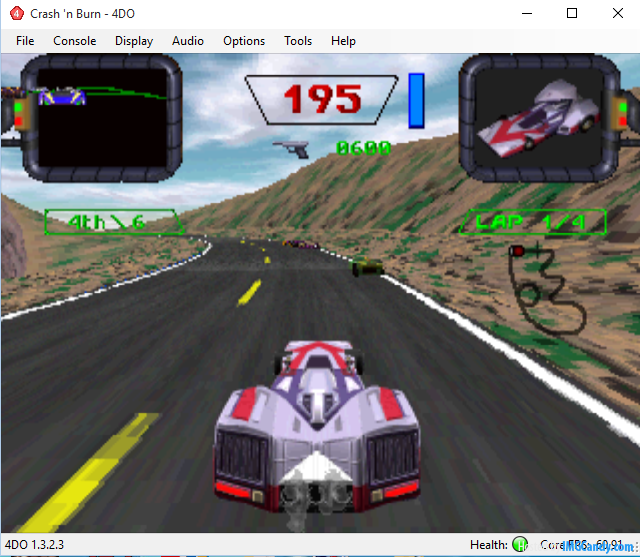The width and height of the screenshot is (640, 557).
Task: Open the Display menu
Action: pyautogui.click(x=134, y=41)
